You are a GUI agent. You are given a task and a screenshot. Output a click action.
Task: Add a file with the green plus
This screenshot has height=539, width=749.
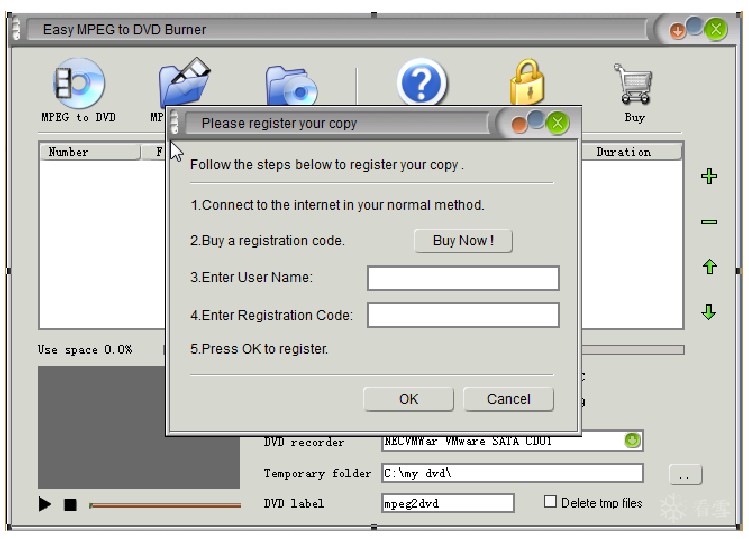coord(709,176)
